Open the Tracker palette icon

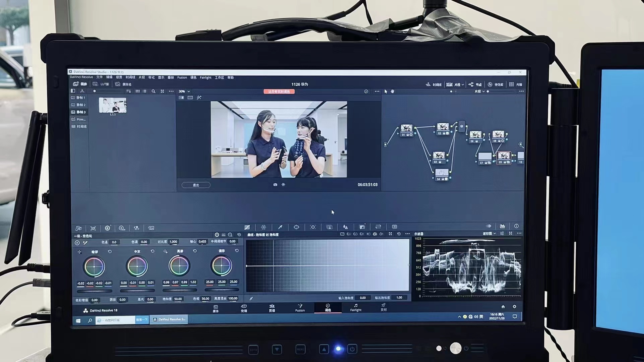[x=313, y=227]
